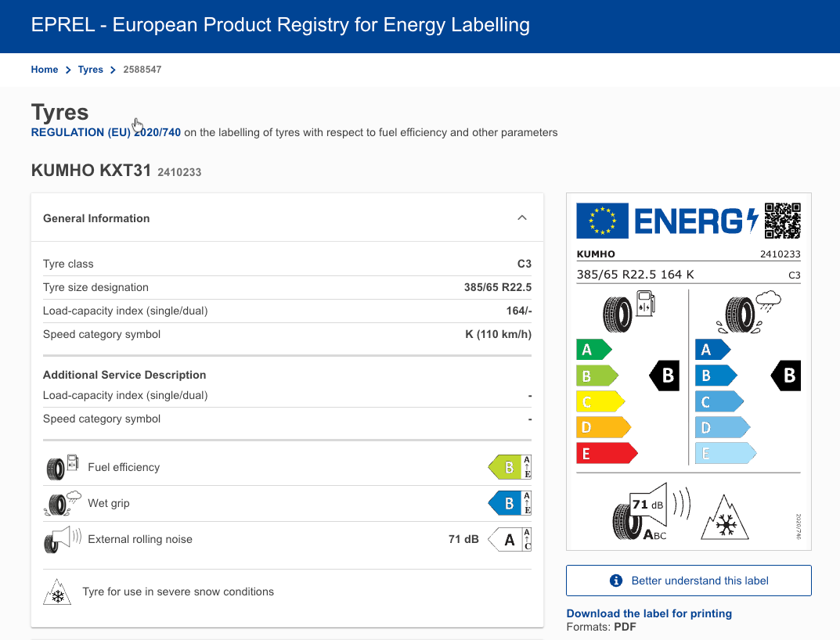Click orange D fuel class arrow on label
This screenshot has height=640, width=840.
[604, 427]
